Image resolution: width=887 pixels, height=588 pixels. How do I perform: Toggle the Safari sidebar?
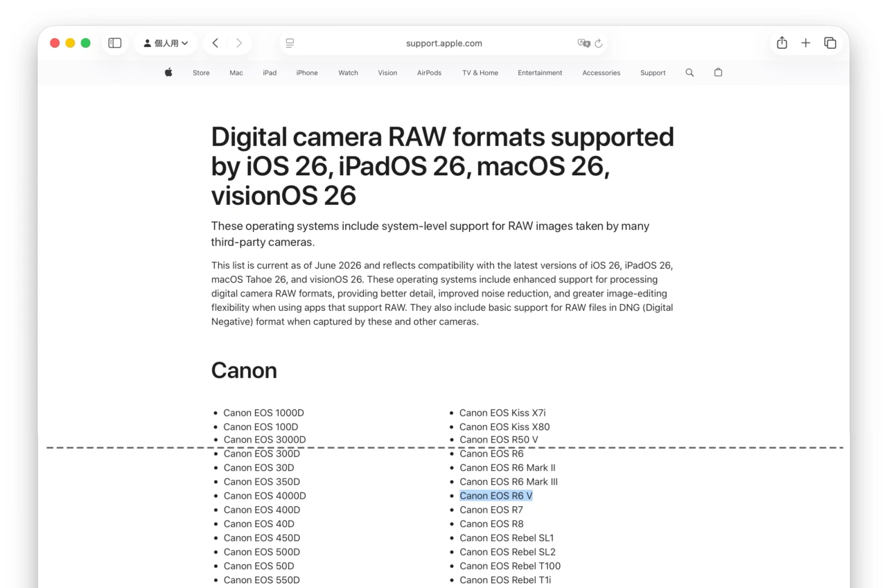click(x=115, y=43)
